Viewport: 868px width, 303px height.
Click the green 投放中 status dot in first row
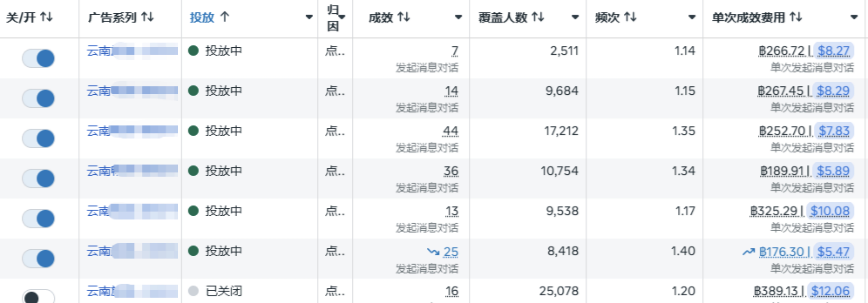point(193,51)
